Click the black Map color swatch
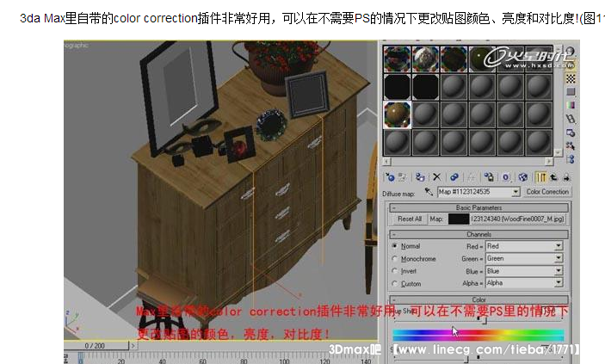 459,219
